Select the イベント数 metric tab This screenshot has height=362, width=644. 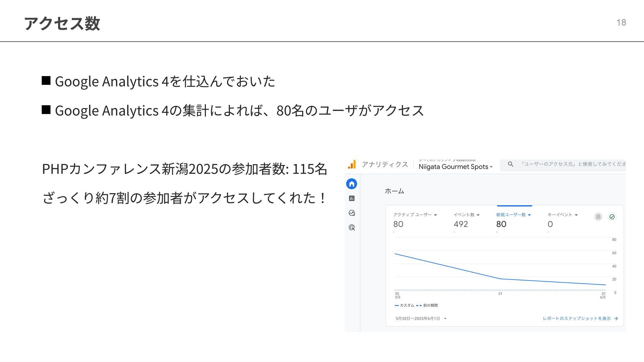click(x=467, y=220)
